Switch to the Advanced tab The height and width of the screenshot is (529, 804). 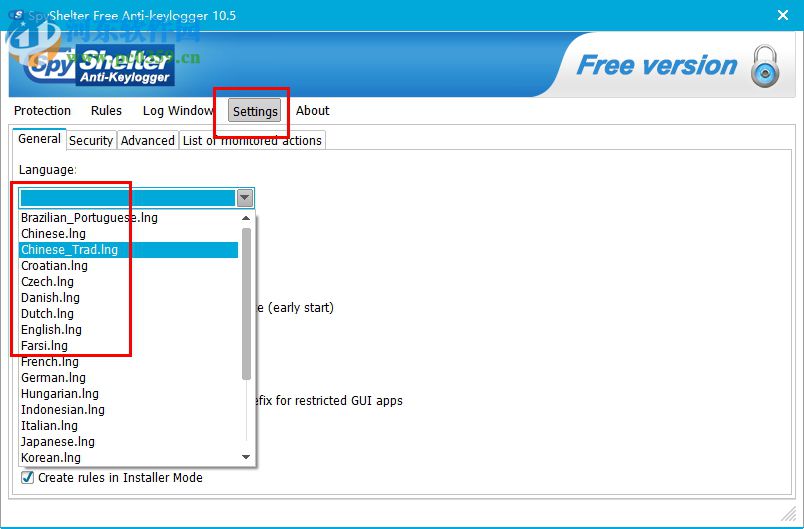(148, 140)
